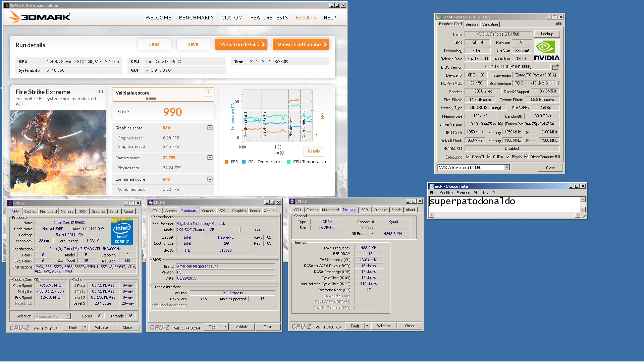Click the CPU-Z title bar icon of Mainboard window
Viewport: 644px width, 362px height.
(151, 202)
